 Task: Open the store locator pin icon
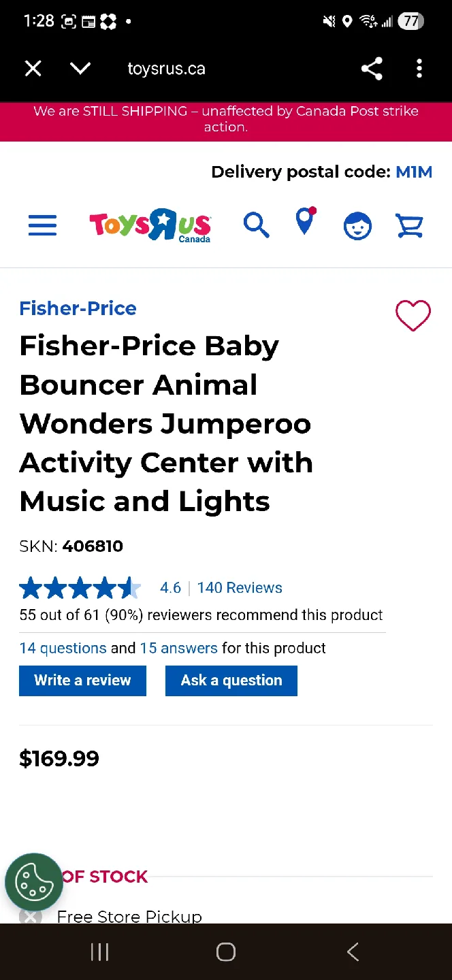tap(306, 222)
